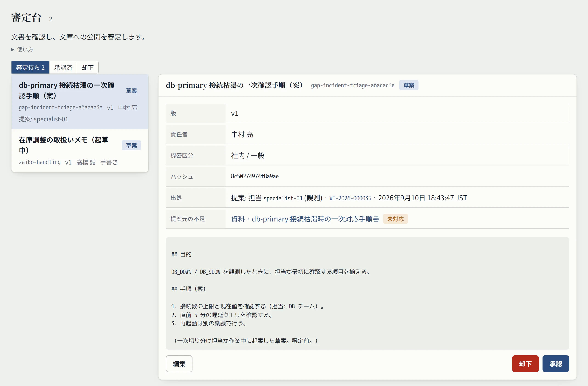Select db-primary 接続枯渇の一次確認手順 list item
The width and height of the screenshot is (588, 386).
pos(80,102)
